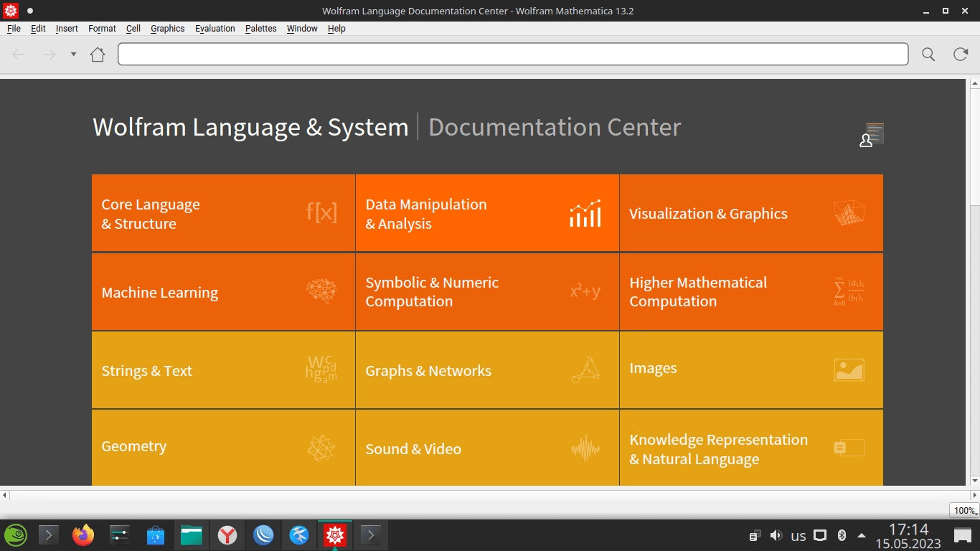Switch to the Mathematica taskbar icon
980x551 pixels.
click(335, 535)
